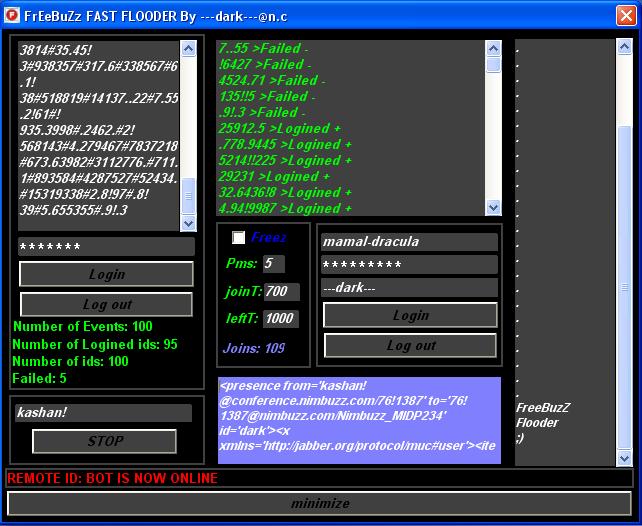The width and height of the screenshot is (642, 526).
Task: Click the 'FreeBuzZ Flooder' text in right panel
Action: [543, 415]
